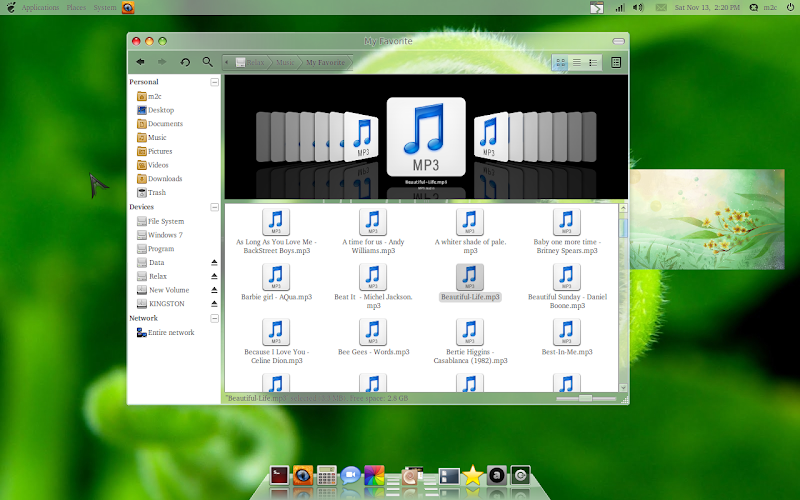Click the volume icon in top panel
This screenshot has width=800, height=500.
point(638,7)
